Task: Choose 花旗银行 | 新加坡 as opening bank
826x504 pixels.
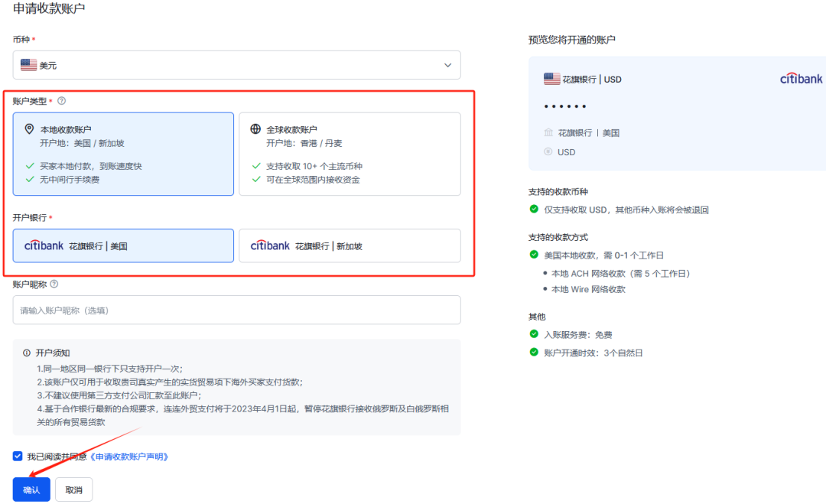Action: point(350,245)
